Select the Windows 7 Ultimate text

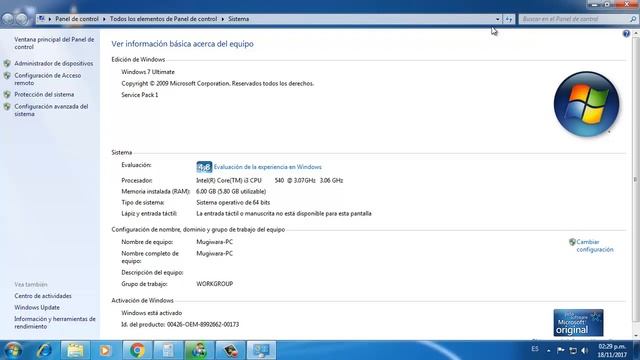[x=148, y=72]
